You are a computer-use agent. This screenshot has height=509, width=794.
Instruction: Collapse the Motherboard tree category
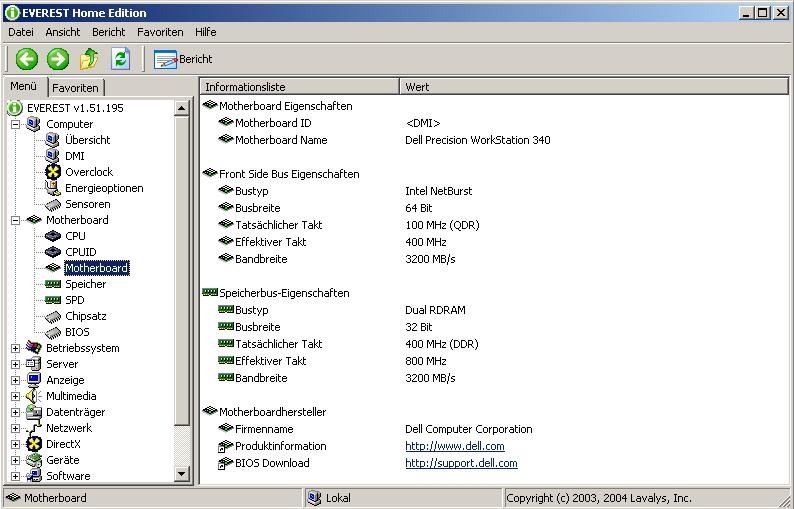coord(15,220)
